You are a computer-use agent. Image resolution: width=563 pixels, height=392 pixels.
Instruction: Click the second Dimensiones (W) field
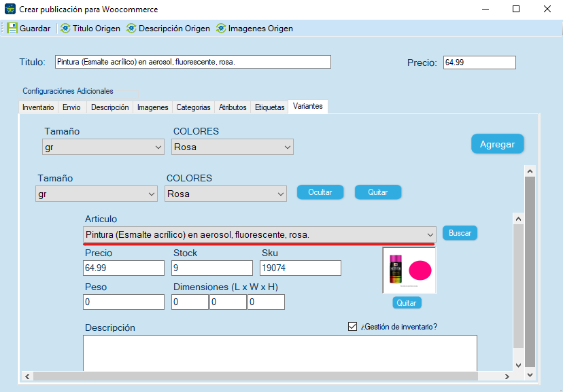click(228, 302)
